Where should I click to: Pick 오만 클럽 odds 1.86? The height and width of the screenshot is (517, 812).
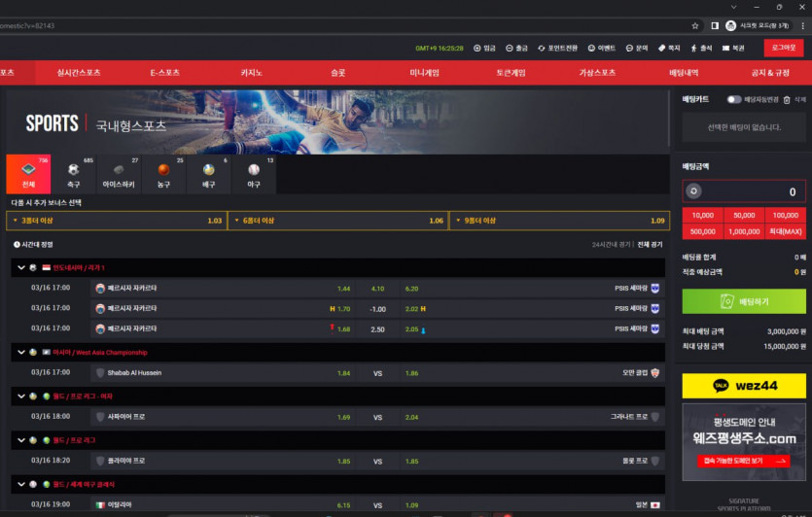click(x=411, y=373)
